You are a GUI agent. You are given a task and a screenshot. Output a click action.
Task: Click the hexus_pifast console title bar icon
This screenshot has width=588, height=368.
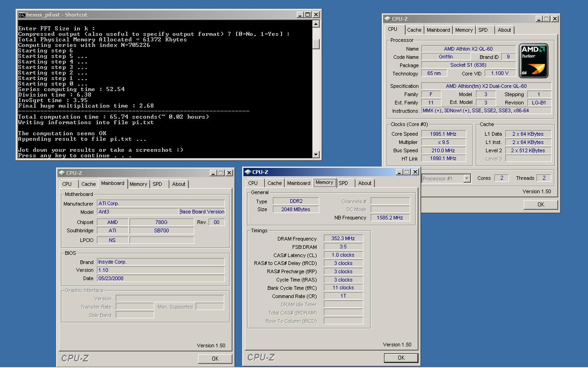(22, 15)
